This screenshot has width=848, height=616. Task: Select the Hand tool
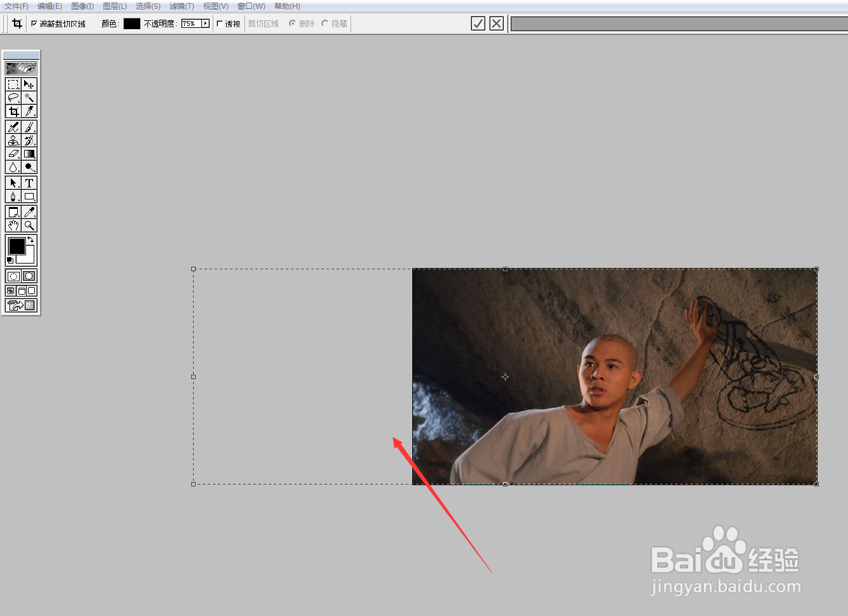point(13,225)
